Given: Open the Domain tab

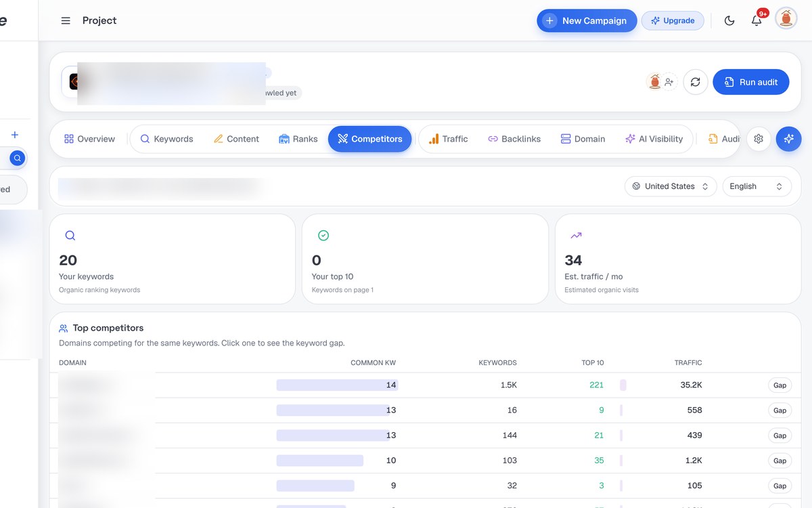Looking at the screenshot, I should coord(583,139).
